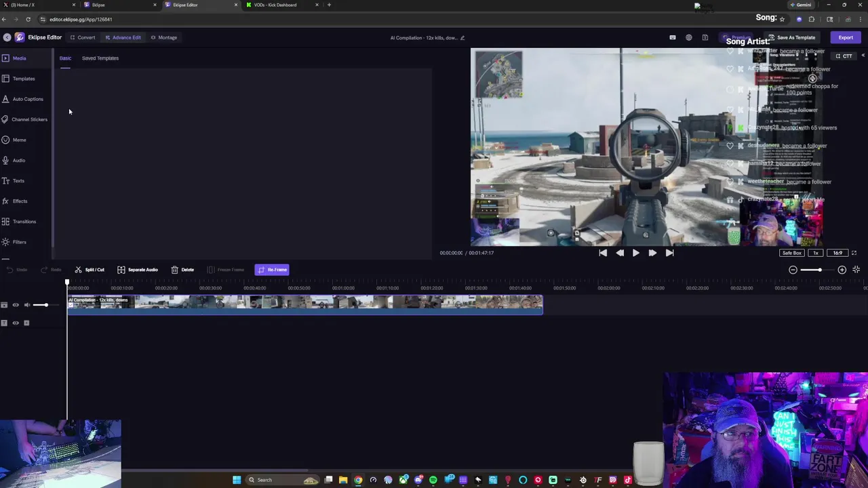Toggle video track visibility eye

click(16, 305)
